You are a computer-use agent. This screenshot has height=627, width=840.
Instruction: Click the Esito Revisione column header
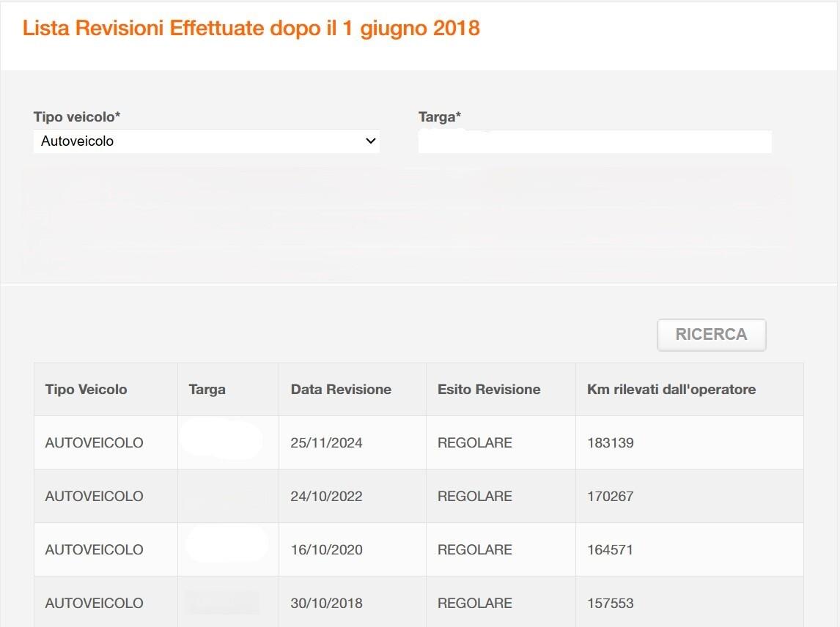pyautogui.click(x=489, y=390)
